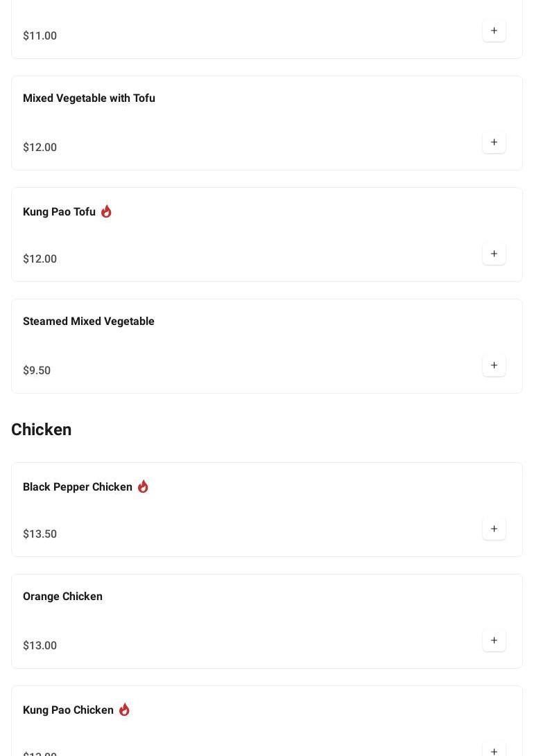Add Kung Pao Chicken via plus icon
This screenshot has width=534, height=756.
pos(494,750)
